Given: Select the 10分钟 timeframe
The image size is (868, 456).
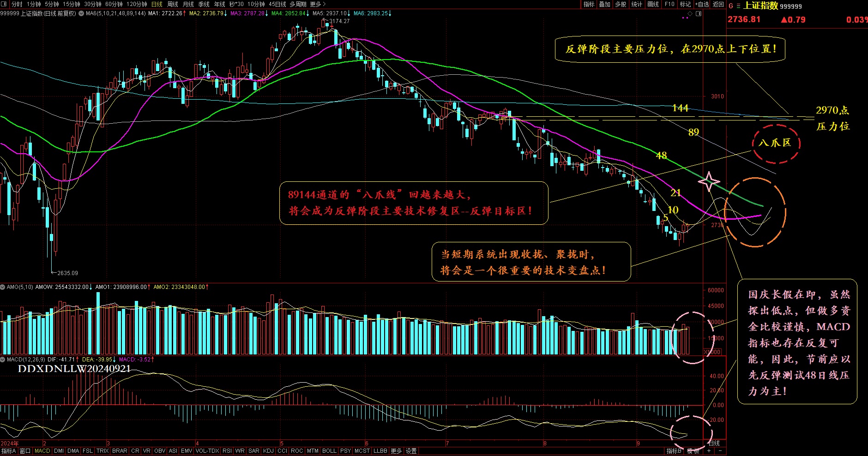Looking at the screenshot, I should tap(256, 4).
